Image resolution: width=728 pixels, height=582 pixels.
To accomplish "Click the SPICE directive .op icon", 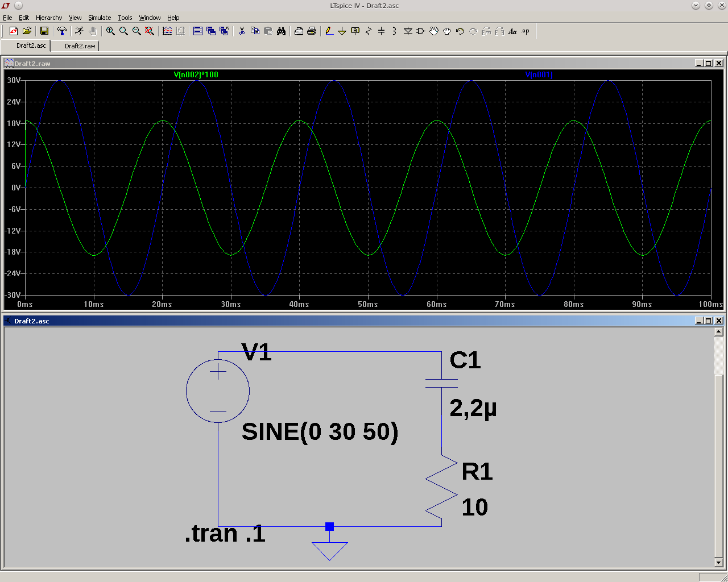I will tap(526, 31).
